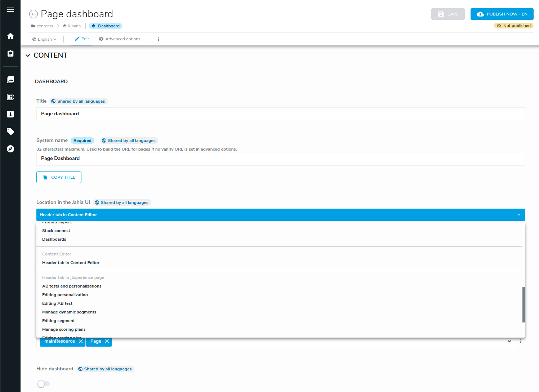Switch to the Advanced options tab
539x392 pixels.
(x=119, y=39)
